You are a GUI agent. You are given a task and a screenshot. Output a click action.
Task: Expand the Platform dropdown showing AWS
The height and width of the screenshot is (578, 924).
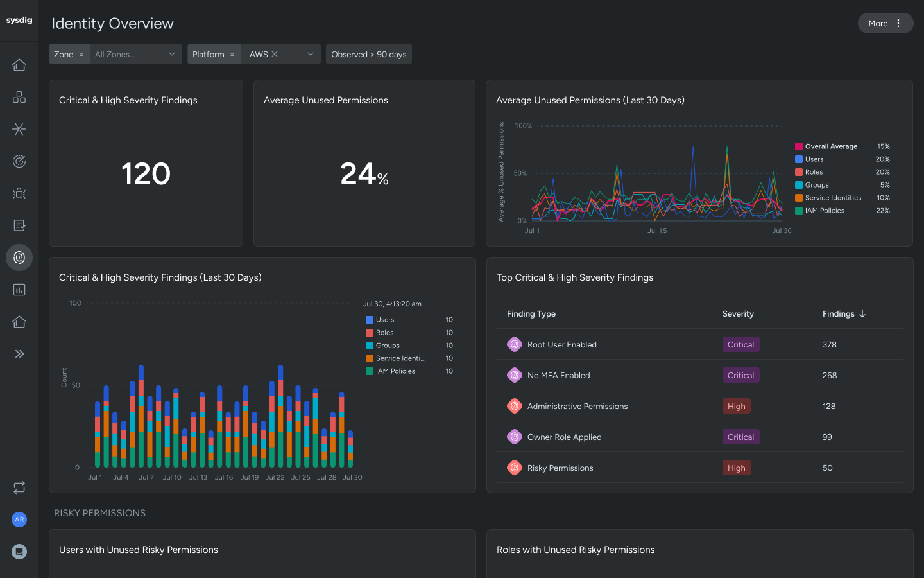pos(310,54)
